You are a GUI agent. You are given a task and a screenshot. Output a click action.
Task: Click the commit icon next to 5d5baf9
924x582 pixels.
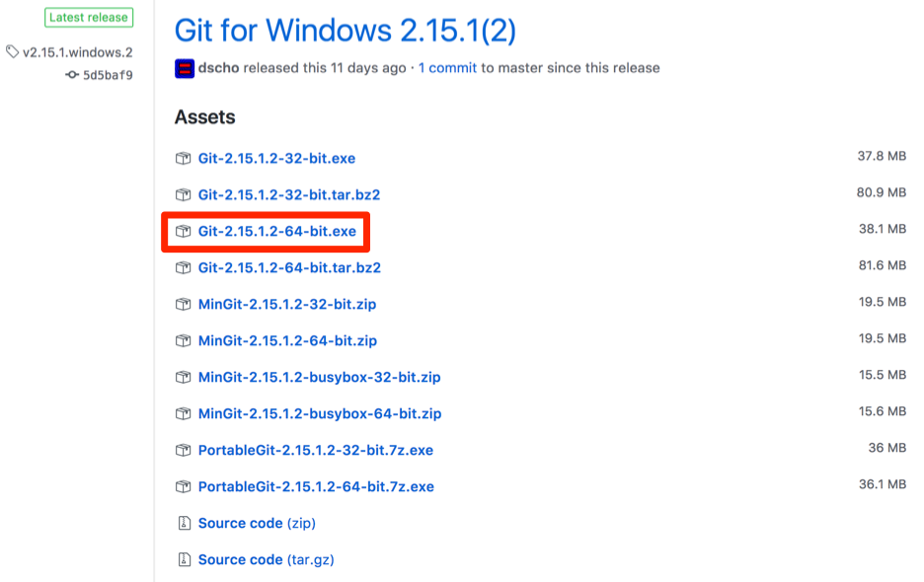click(x=72, y=75)
